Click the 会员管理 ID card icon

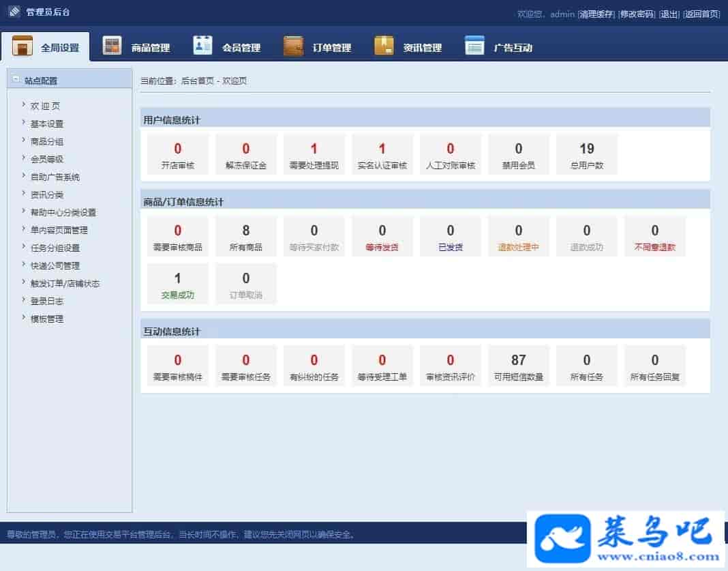[202, 46]
